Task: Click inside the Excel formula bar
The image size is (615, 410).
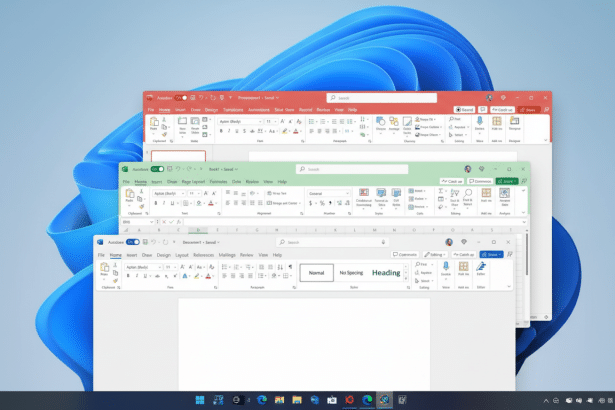Action: tap(352, 222)
